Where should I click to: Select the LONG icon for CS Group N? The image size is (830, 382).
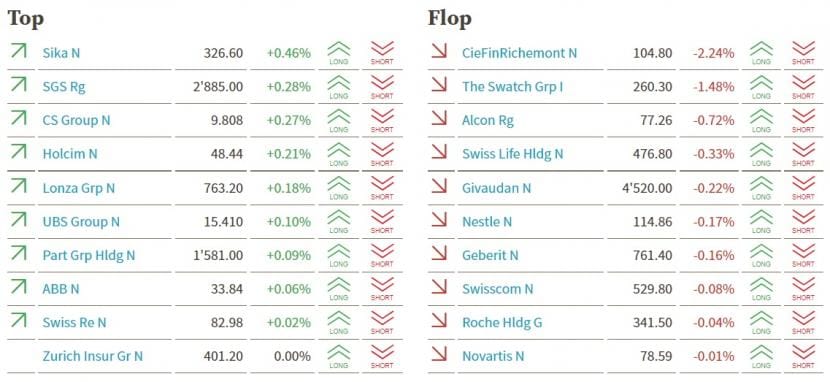pos(339,121)
